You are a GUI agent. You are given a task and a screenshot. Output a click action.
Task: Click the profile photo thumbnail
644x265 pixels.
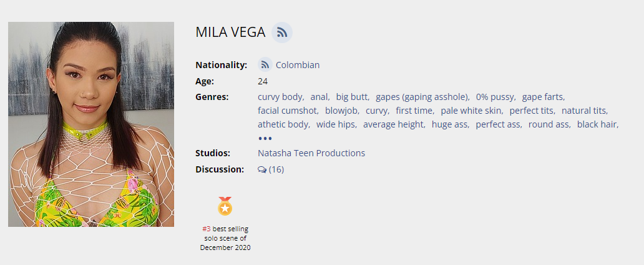pos(91,124)
